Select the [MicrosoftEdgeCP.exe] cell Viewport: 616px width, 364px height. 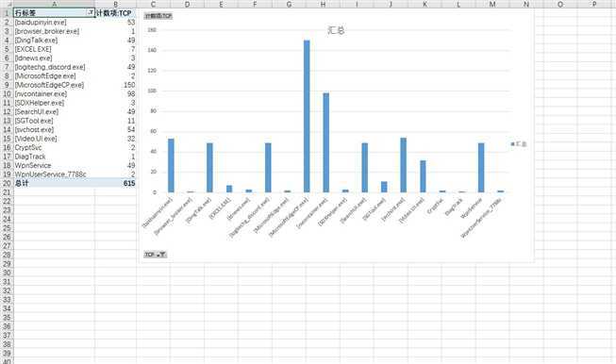(54, 85)
